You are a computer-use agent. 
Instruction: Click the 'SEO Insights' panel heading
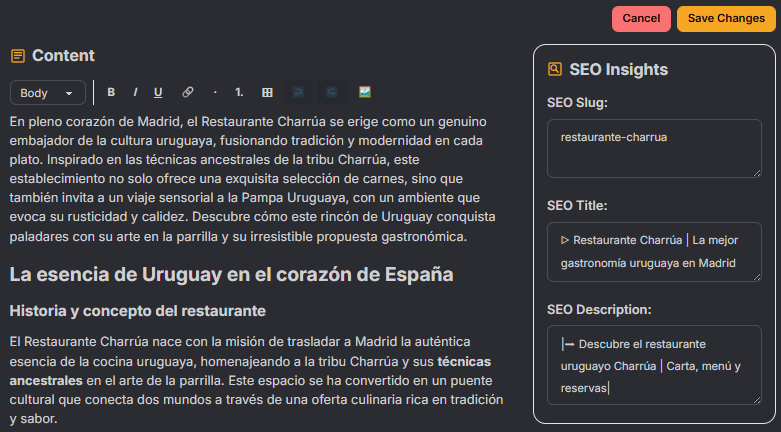[619, 69]
